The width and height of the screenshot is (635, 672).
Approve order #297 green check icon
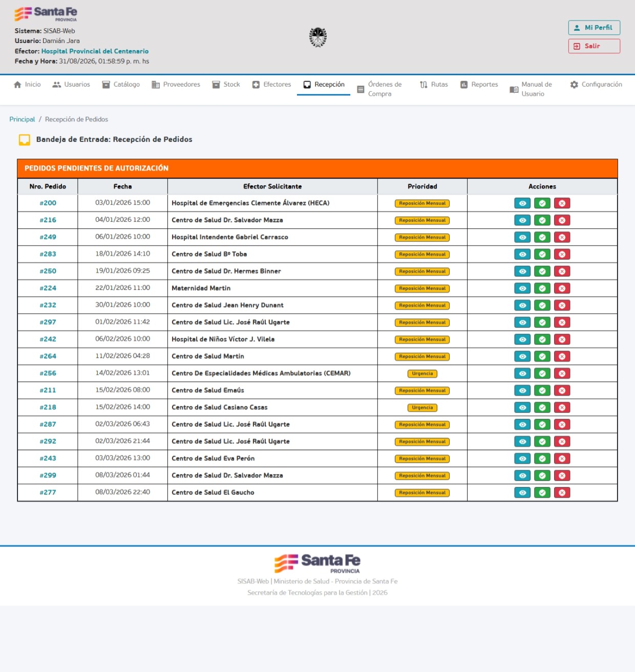(x=542, y=322)
